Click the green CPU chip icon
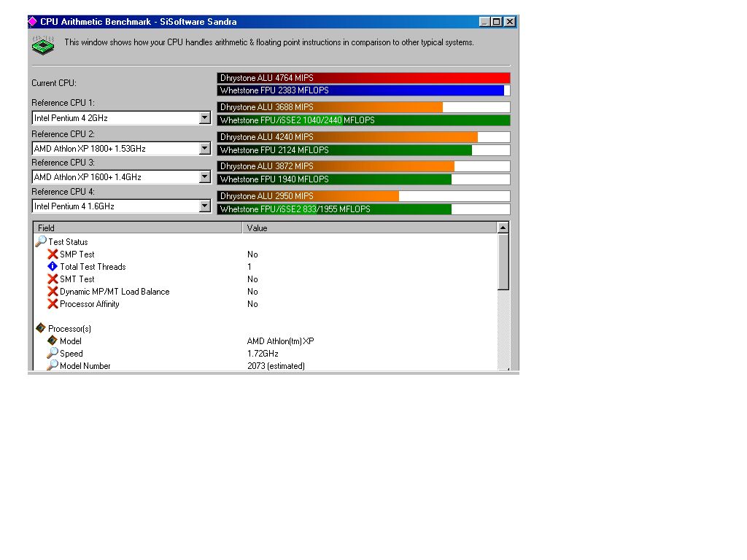 click(43, 46)
